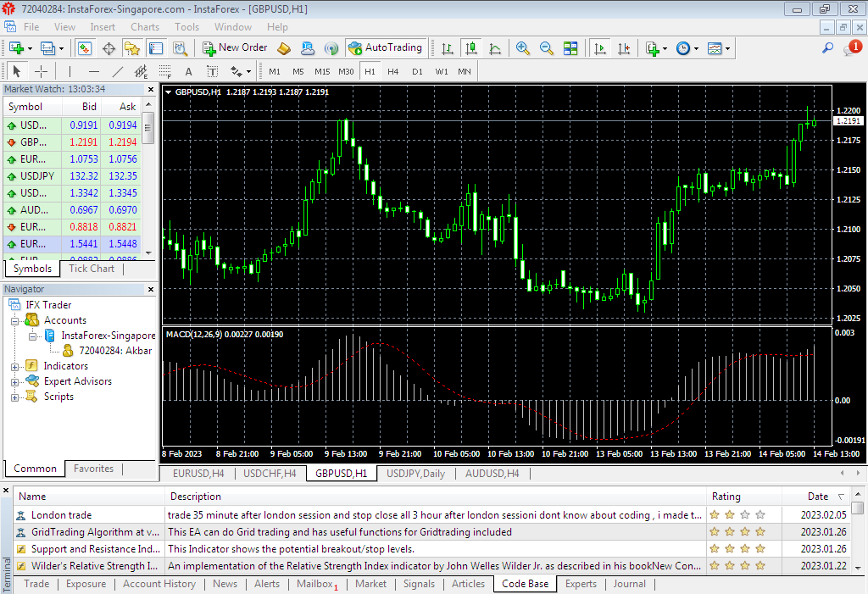868x594 pixels.
Task: Zoom out on the chart
Action: coord(547,48)
